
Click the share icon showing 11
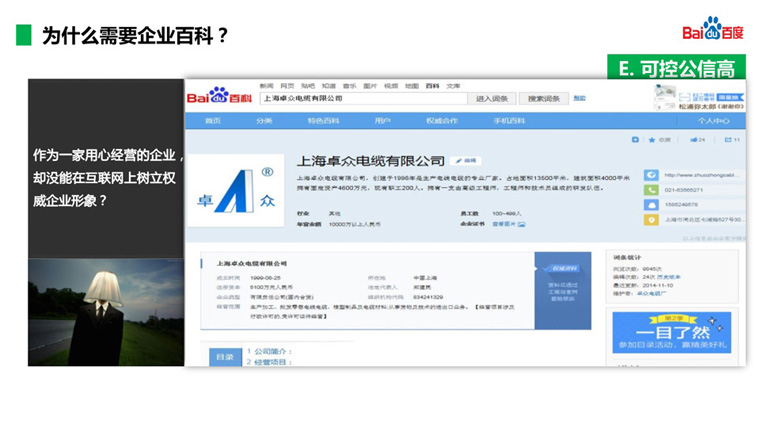[728, 140]
